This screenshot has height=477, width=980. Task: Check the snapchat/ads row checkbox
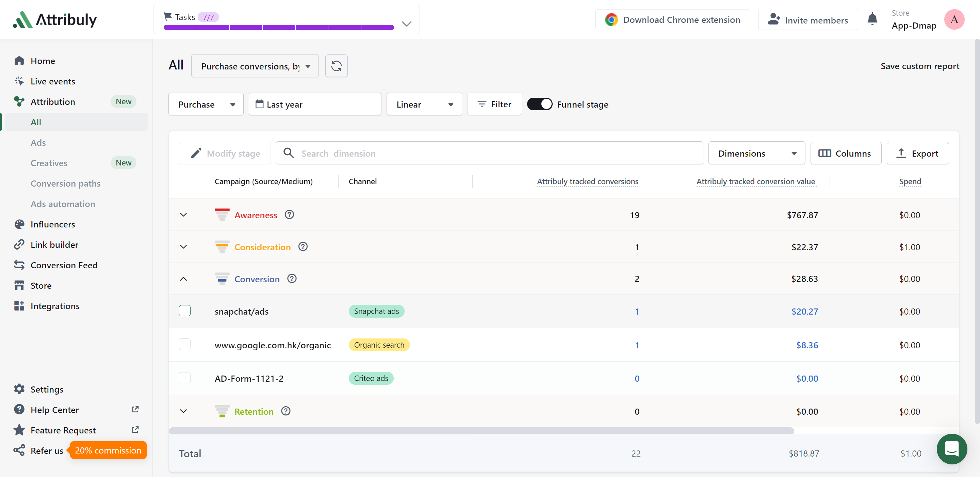click(x=184, y=311)
